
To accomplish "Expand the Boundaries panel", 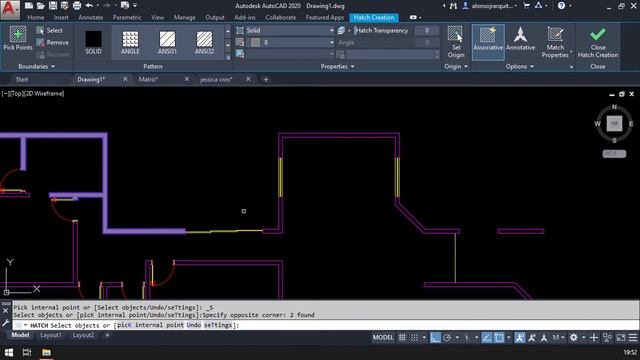I will click(36, 66).
